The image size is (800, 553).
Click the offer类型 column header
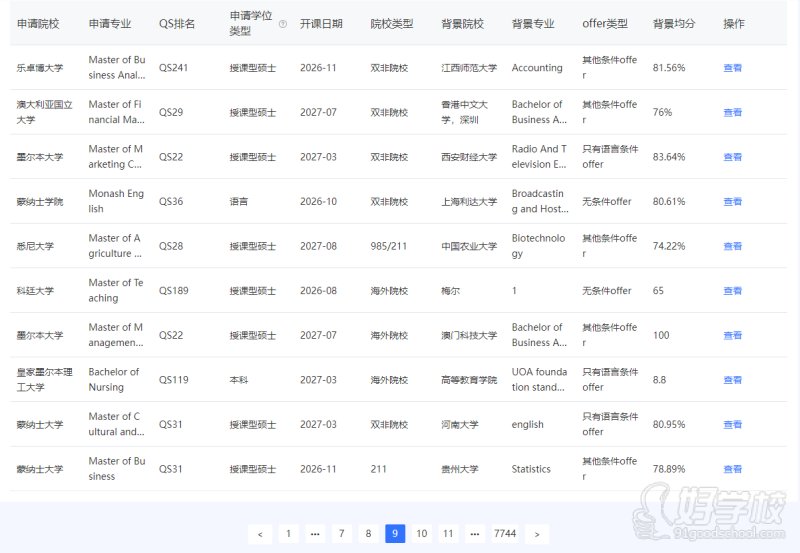coord(605,24)
